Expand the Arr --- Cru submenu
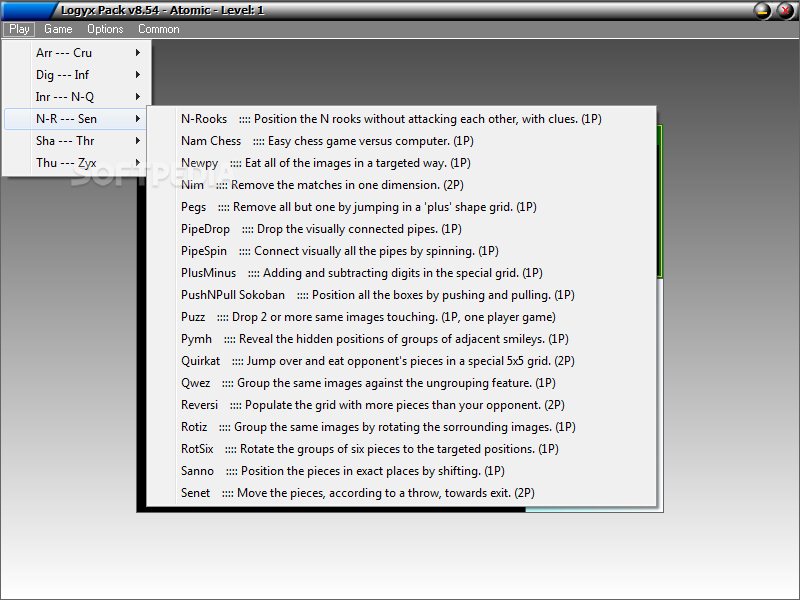 click(76, 53)
